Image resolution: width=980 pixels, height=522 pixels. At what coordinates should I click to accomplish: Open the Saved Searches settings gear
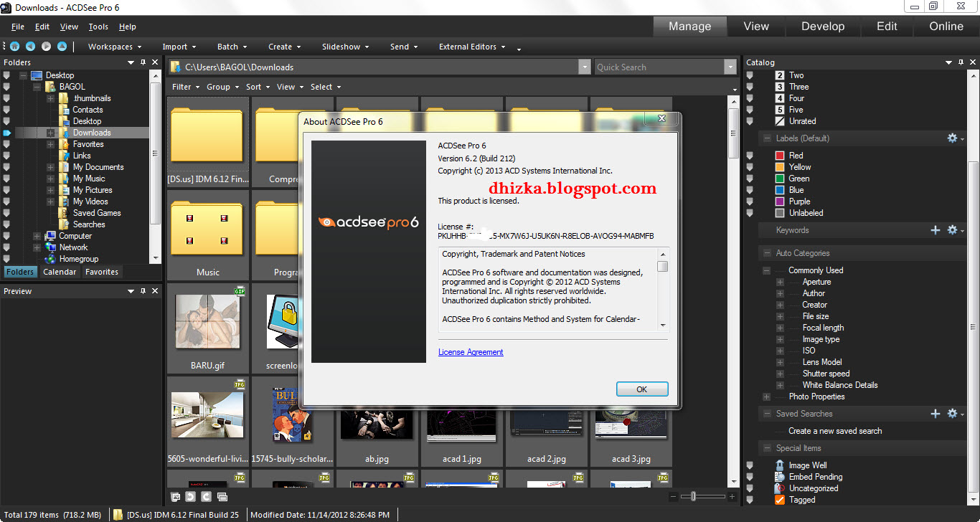(953, 414)
